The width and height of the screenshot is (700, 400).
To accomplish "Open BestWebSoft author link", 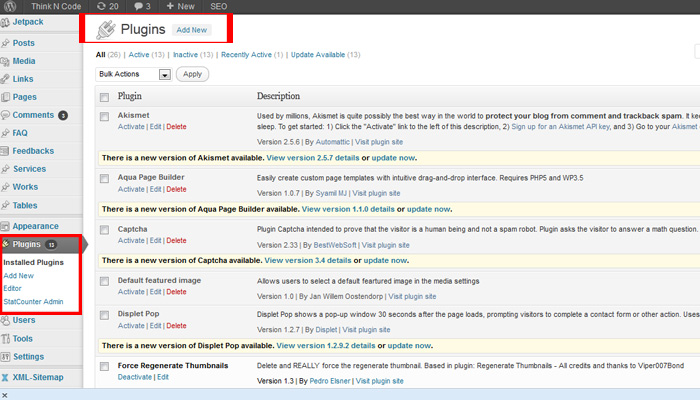I will 335,245.
